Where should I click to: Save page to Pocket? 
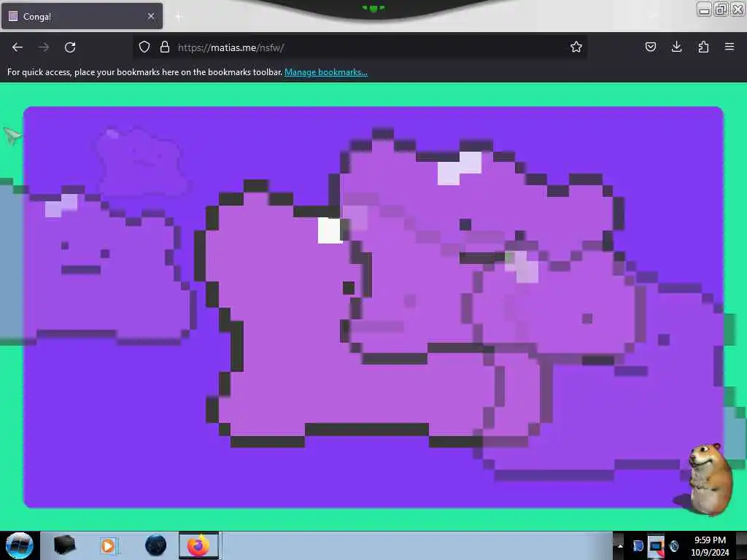(650, 47)
